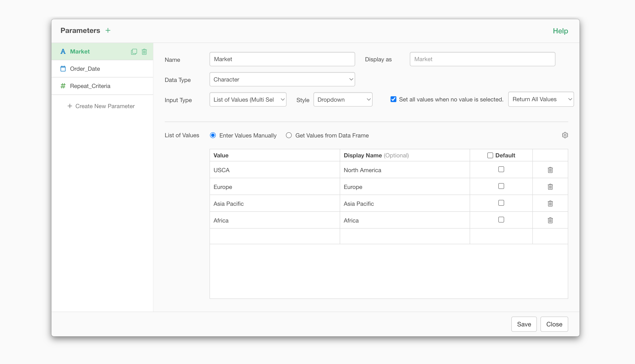Delete the Market parameter with trash icon
Image resolution: width=635 pixels, height=364 pixels.
point(144,51)
